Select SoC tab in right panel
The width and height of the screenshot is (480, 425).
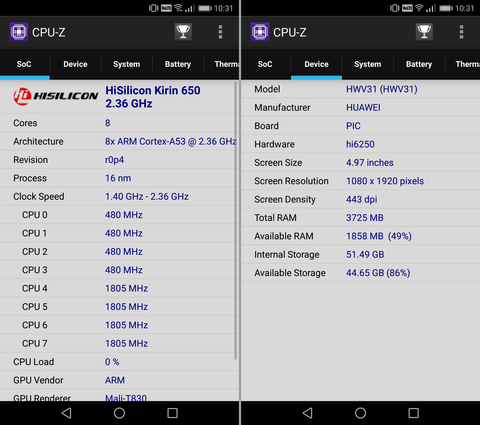[x=265, y=64]
